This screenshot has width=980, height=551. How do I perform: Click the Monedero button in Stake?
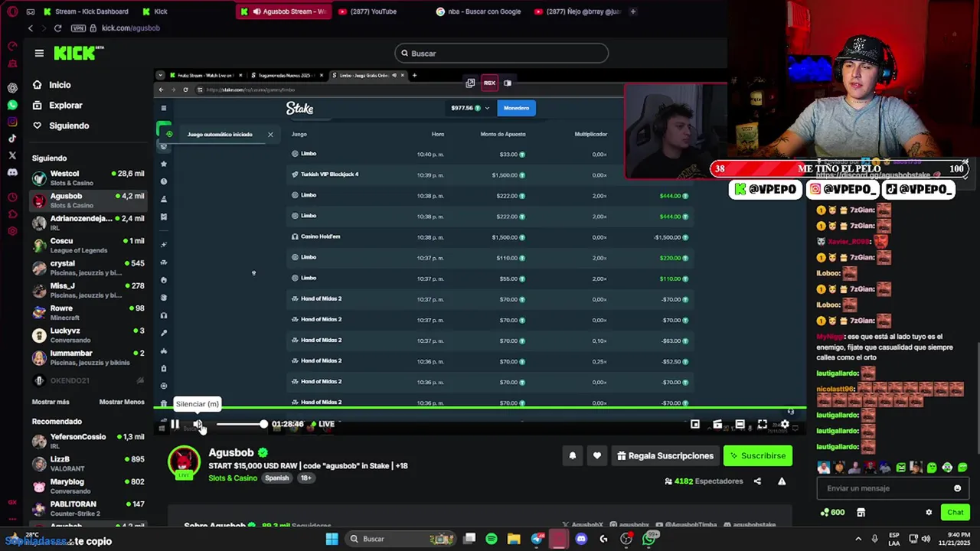[516, 108]
